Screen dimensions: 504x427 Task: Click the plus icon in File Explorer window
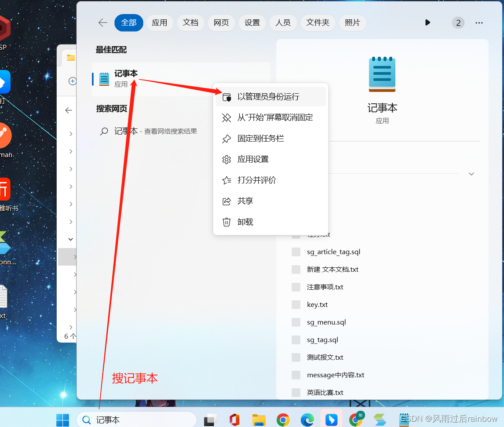click(73, 81)
